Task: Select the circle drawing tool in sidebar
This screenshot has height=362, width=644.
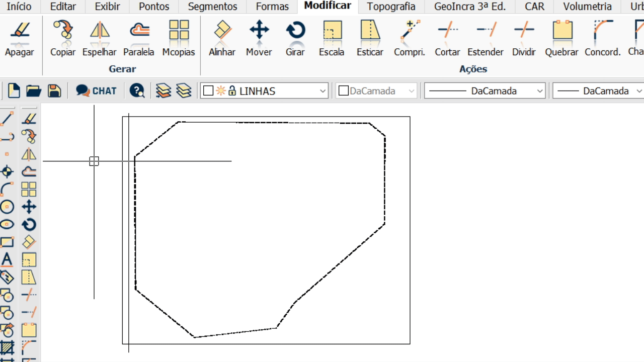Action: pos(7,207)
